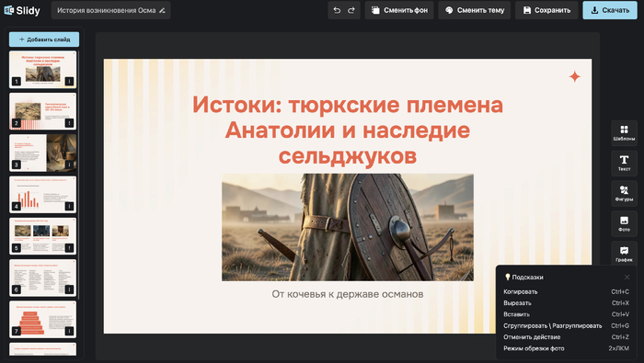This screenshot has height=363, width=644.
Task: Open options menu for slide 5
Action: click(69, 248)
